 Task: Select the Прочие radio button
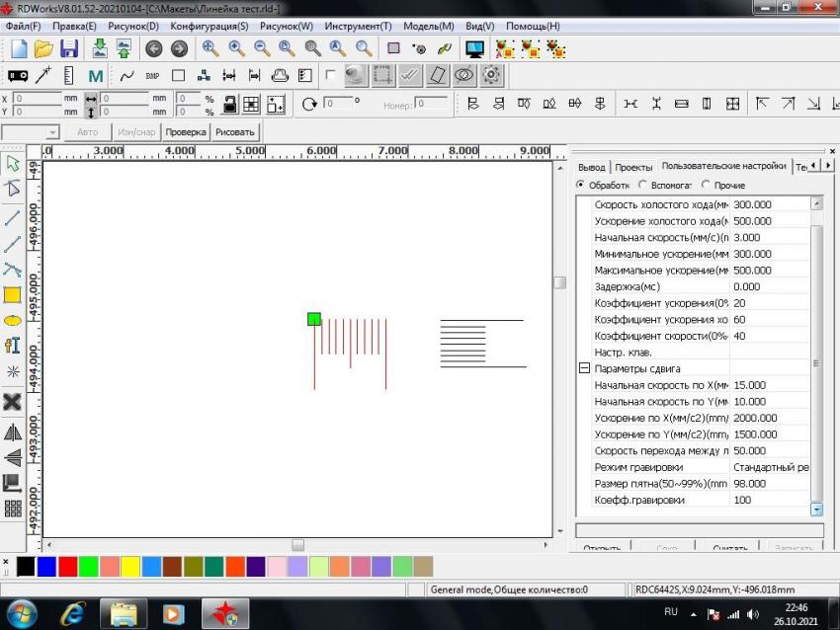coord(706,185)
